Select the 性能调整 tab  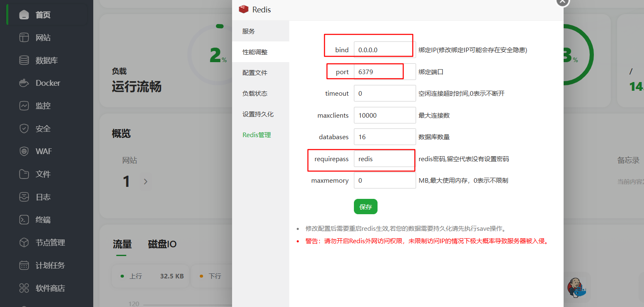[x=261, y=52]
